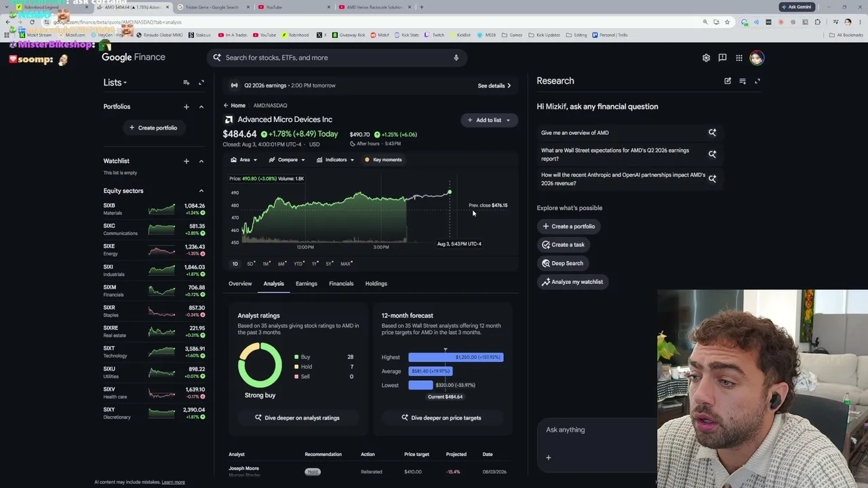Viewport: 868px width, 488px height.
Task: Run the Anthropic and OpenAI partnerships search icon
Action: click(x=712, y=179)
